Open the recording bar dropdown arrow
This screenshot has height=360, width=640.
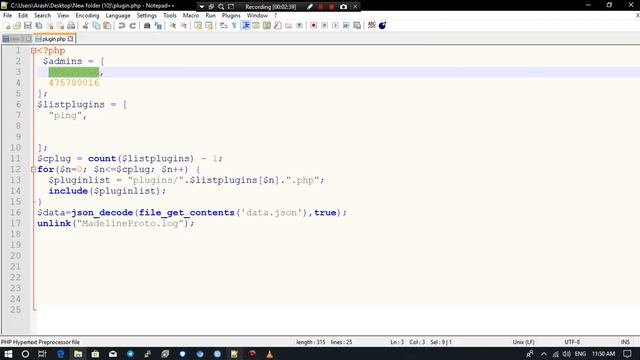coord(202,7)
